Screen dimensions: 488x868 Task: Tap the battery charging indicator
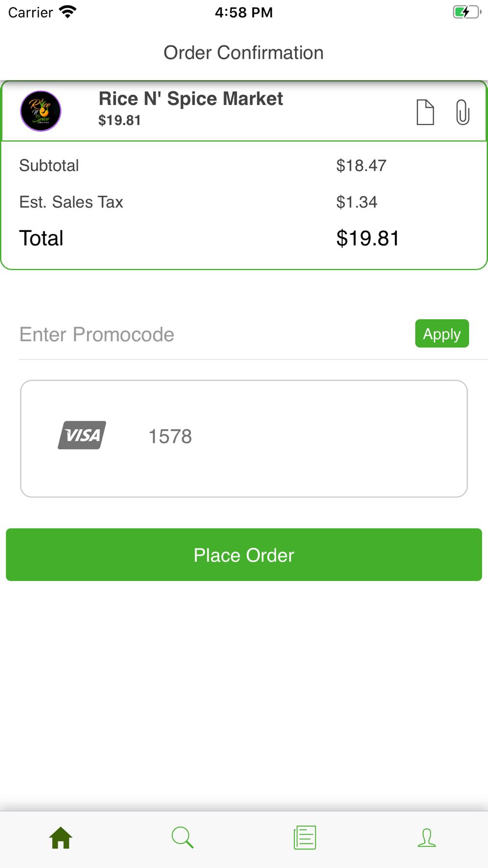(x=466, y=12)
